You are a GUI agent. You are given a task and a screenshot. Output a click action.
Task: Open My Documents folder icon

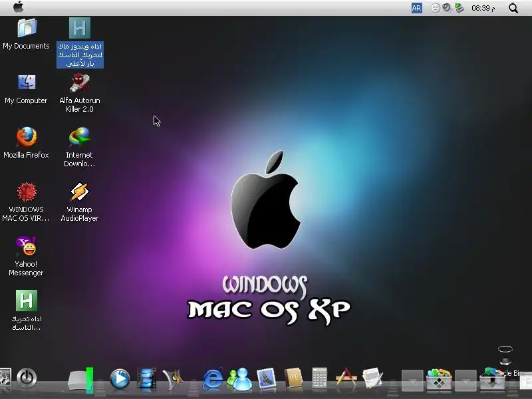tap(27, 28)
